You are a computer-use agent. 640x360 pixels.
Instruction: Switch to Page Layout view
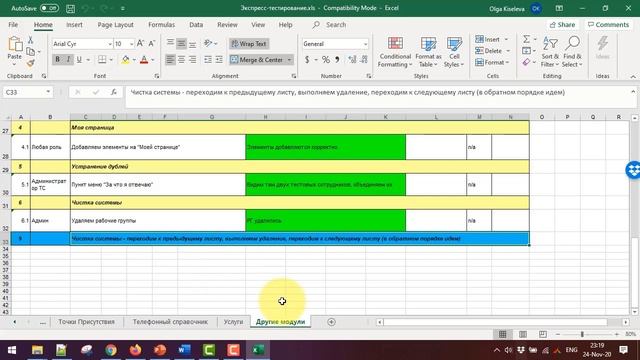click(523, 334)
